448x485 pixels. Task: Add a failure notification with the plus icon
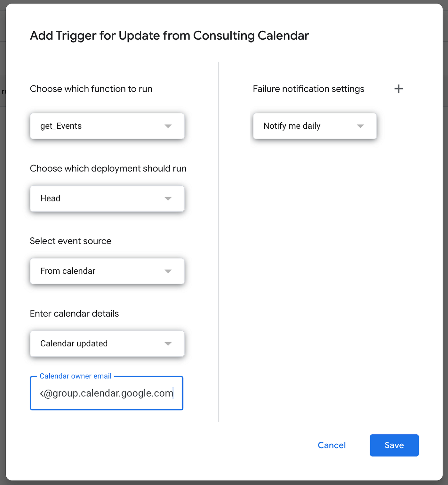(399, 89)
